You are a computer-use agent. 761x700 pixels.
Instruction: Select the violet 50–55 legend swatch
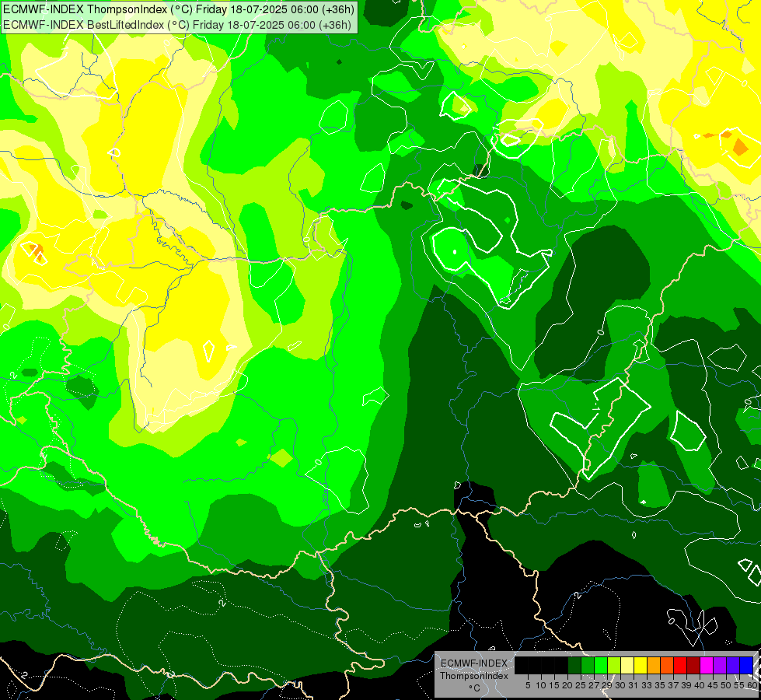pyautogui.click(x=733, y=665)
